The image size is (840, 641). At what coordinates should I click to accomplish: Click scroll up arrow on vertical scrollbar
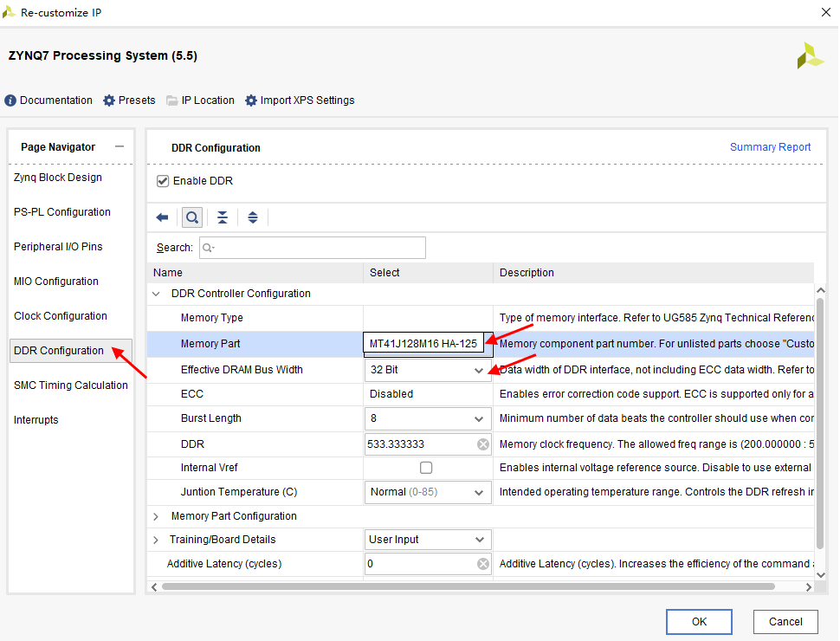click(x=821, y=290)
